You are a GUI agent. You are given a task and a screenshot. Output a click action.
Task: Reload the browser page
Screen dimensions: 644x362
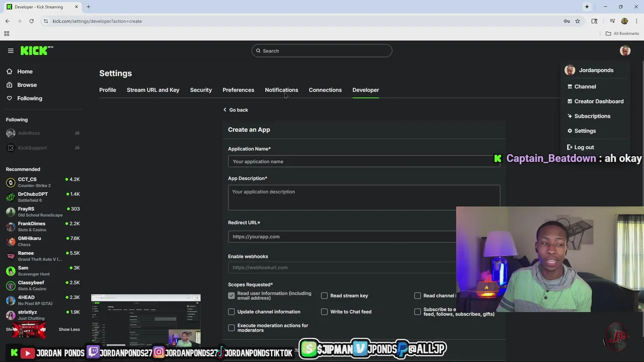tap(31, 21)
